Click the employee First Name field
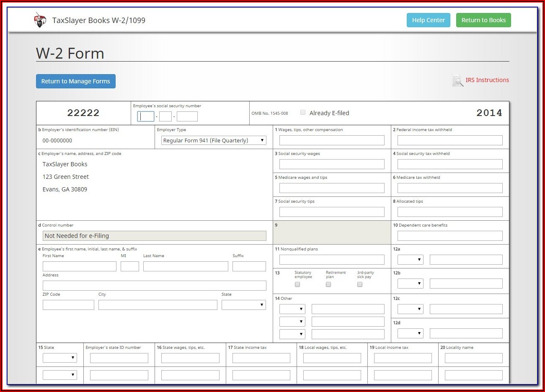 pyautogui.click(x=79, y=266)
